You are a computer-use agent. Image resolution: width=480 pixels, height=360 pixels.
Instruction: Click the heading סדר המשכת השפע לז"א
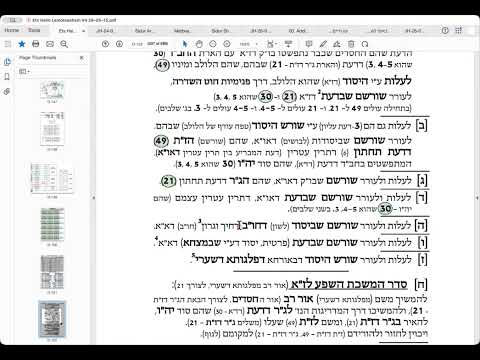[x=349, y=284]
